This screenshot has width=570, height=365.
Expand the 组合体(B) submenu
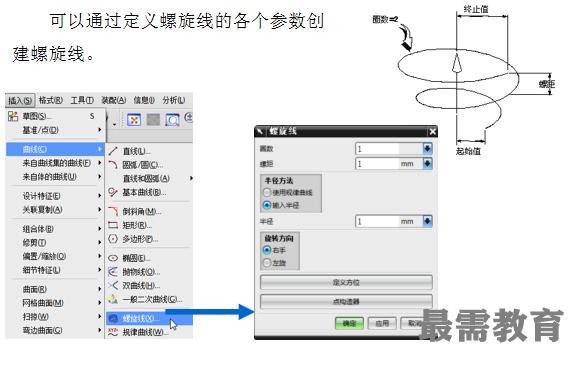pyautogui.click(x=55, y=229)
